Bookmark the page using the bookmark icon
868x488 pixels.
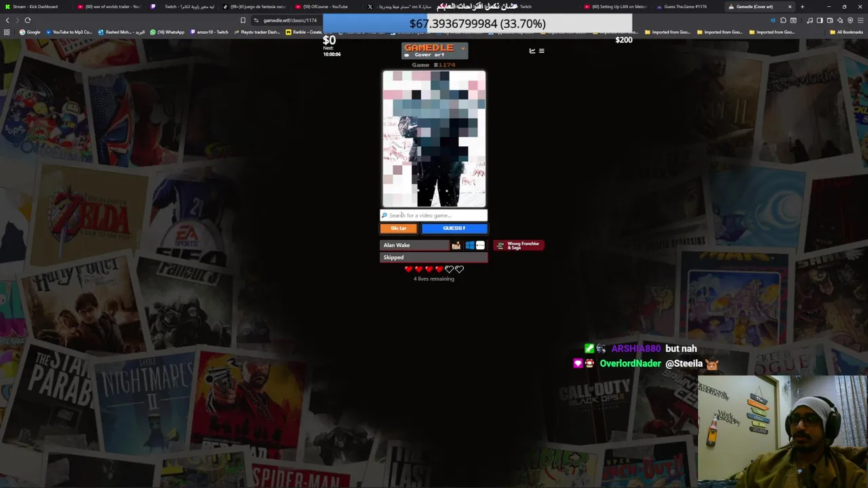pos(243,20)
